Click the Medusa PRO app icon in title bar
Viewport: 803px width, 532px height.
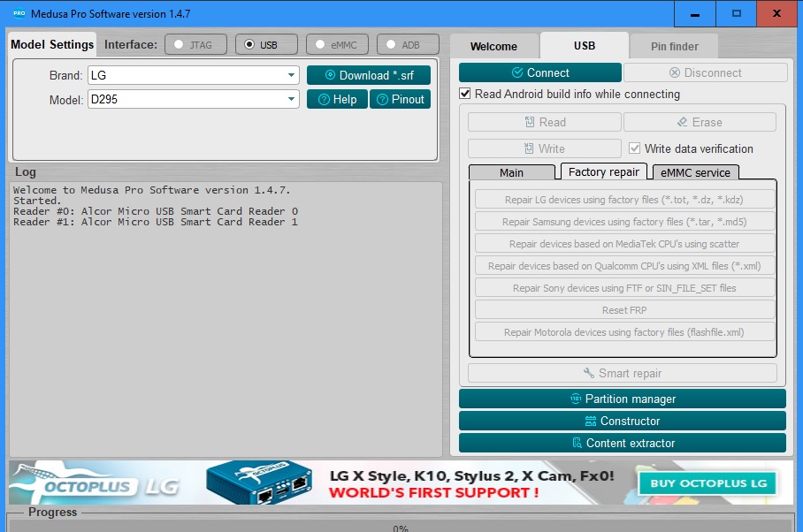(x=19, y=13)
